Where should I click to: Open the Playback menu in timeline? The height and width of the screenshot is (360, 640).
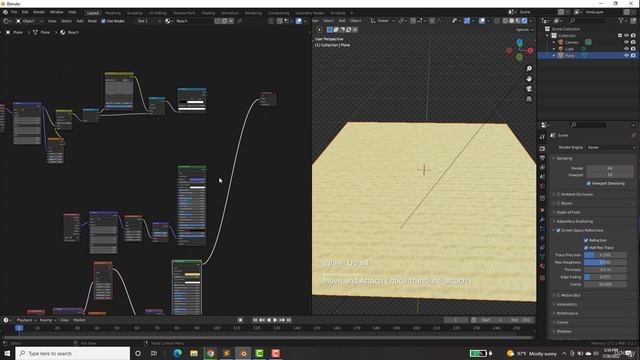[26, 320]
